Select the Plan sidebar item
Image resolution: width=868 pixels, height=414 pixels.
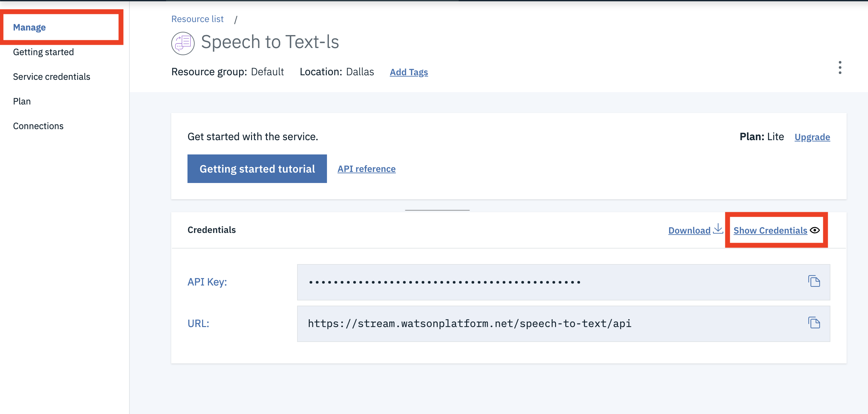tap(22, 101)
